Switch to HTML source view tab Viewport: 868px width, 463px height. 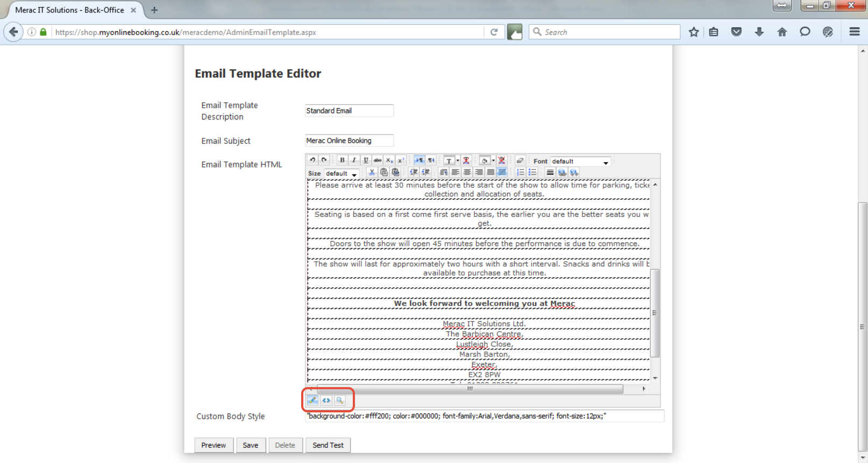(x=326, y=400)
